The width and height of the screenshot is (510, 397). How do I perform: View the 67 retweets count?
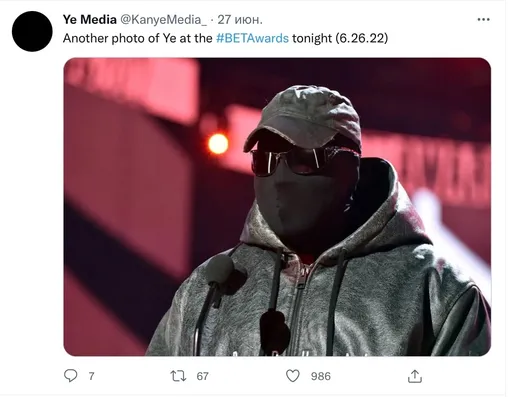point(202,376)
